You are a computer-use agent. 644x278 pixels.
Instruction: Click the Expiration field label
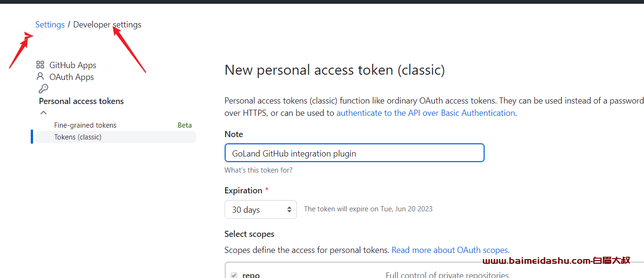pos(244,191)
